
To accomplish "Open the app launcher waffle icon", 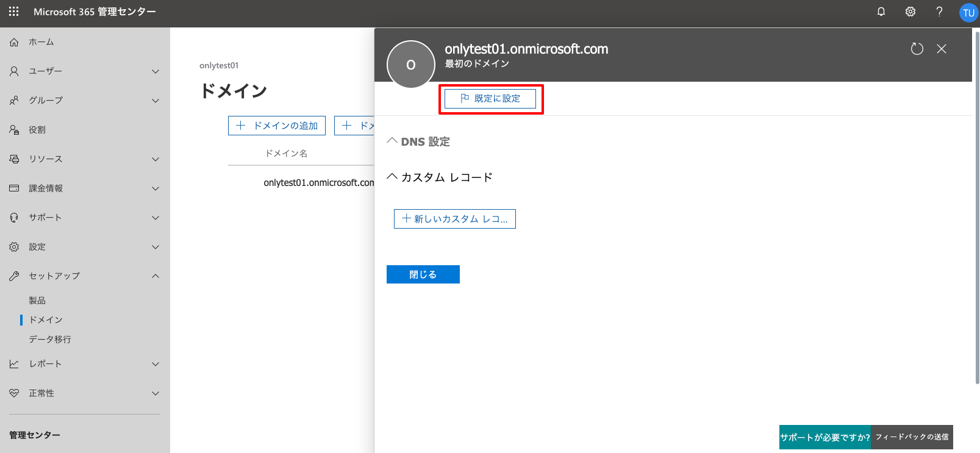I will tap(13, 12).
